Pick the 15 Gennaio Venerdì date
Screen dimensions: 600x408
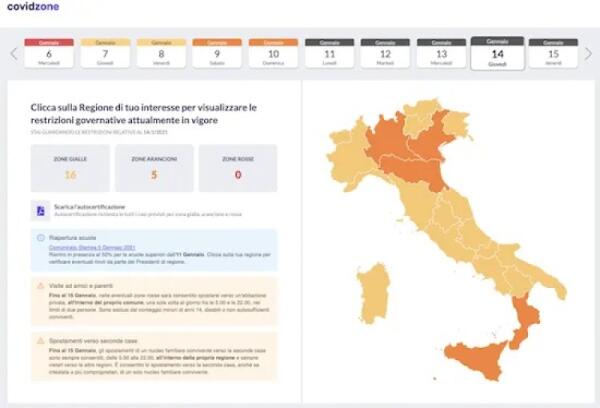[x=553, y=55]
